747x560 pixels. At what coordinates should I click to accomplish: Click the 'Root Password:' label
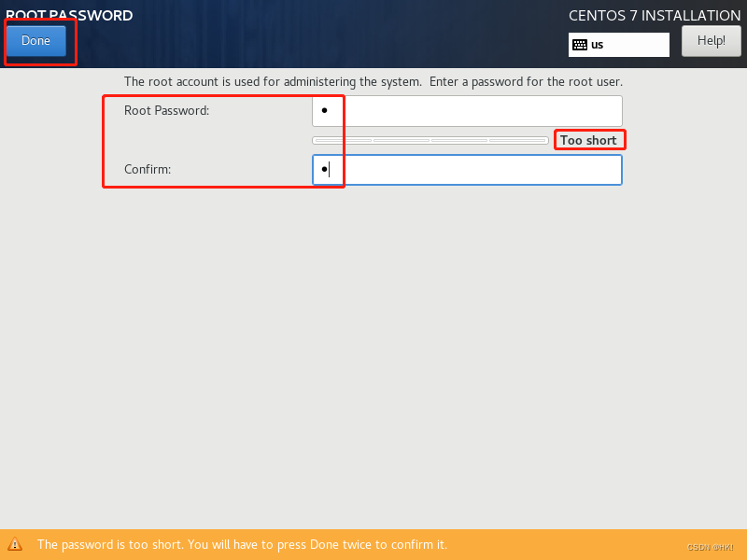167,110
